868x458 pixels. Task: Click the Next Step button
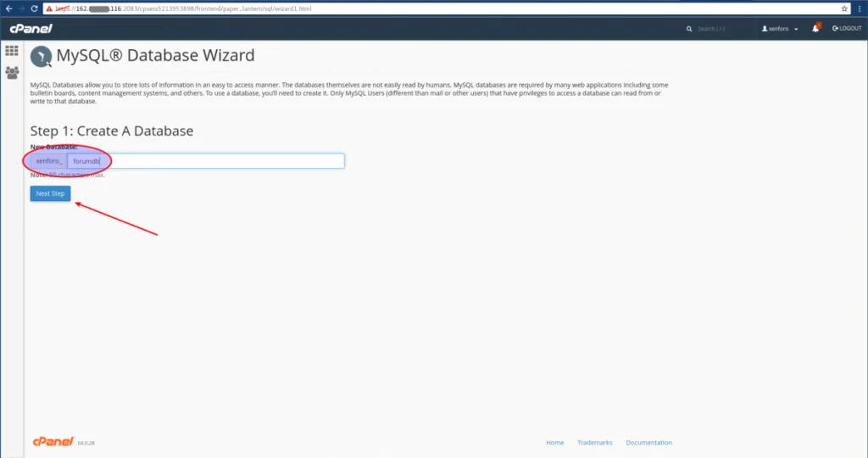[50, 193]
